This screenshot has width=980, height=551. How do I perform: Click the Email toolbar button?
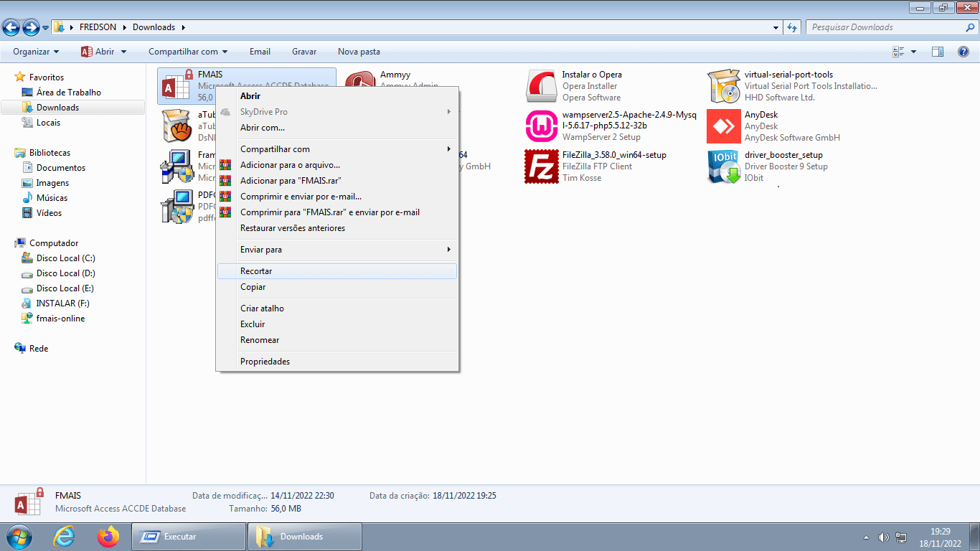point(260,52)
